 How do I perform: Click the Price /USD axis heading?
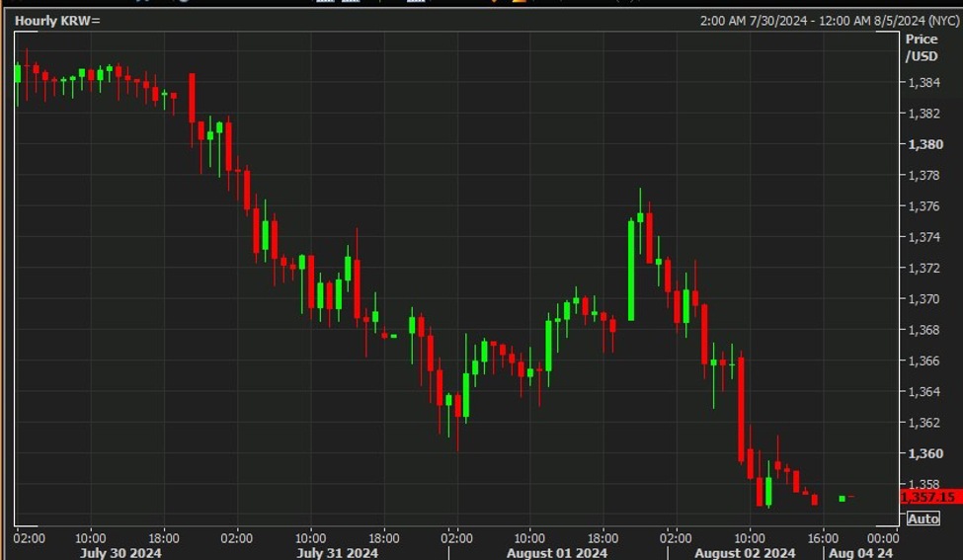[x=922, y=47]
